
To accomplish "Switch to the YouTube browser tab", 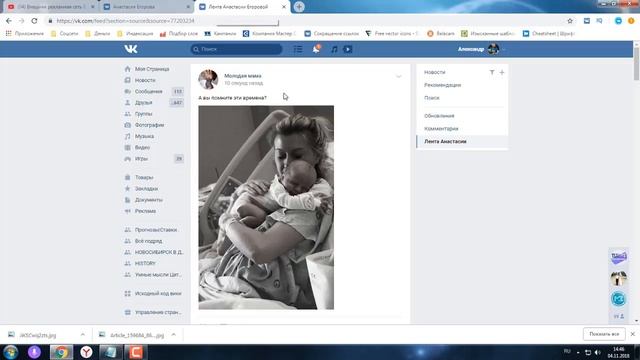I will pyautogui.click(x=49, y=7).
